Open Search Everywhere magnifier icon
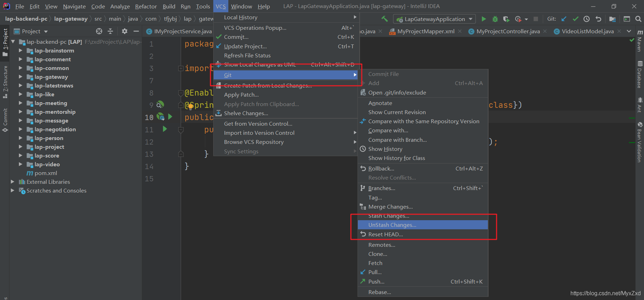The image size is (644, 300). point(638,19)
